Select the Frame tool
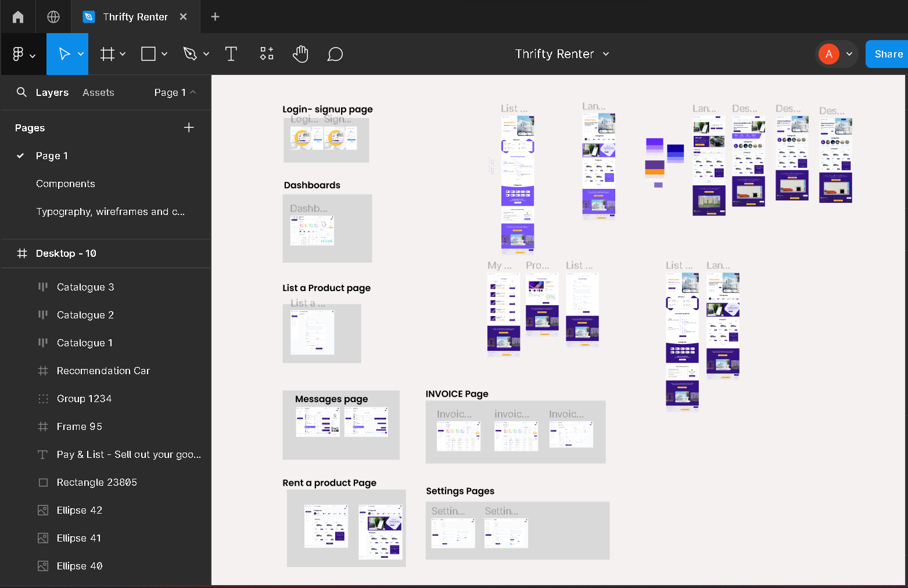Viewport: 908px width, 588px height. coord(107,53)
